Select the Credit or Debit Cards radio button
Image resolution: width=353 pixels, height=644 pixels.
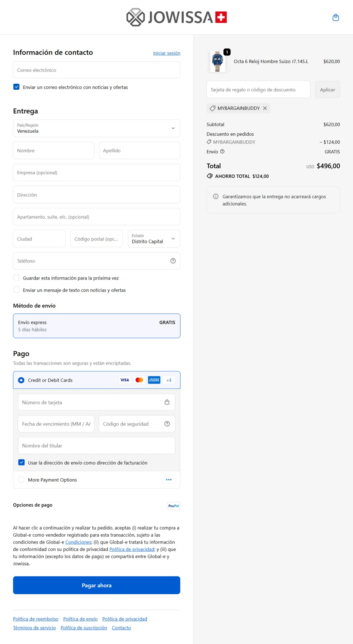21,380
